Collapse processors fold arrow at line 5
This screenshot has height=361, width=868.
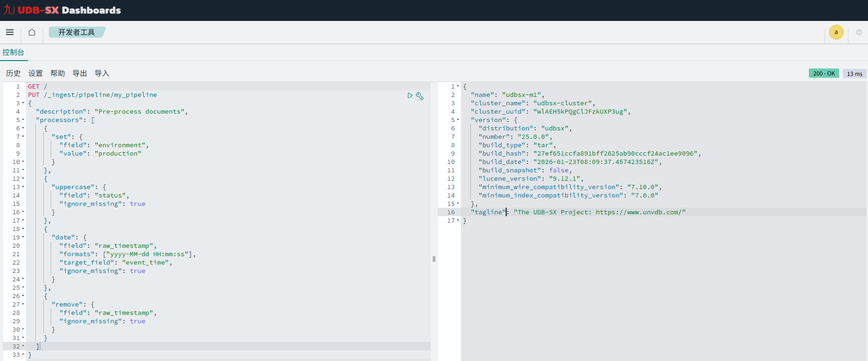pyautogui.click(x=23, y=120)
